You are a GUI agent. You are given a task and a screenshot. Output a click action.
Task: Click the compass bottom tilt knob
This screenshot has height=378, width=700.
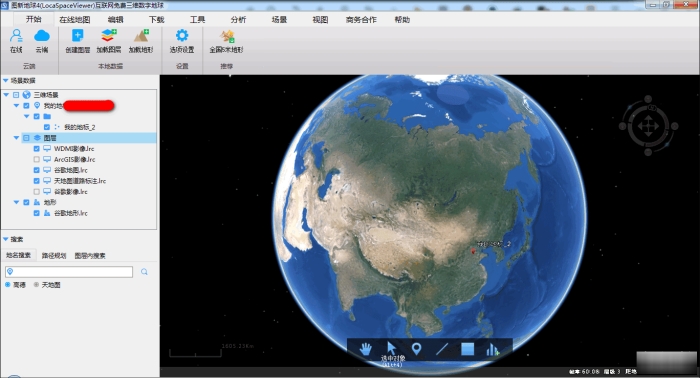click(x=648, y=153)
